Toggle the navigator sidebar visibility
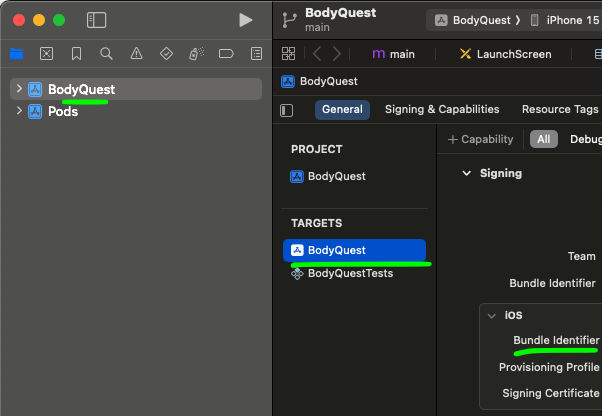602x416 pixels. point(96,20)
